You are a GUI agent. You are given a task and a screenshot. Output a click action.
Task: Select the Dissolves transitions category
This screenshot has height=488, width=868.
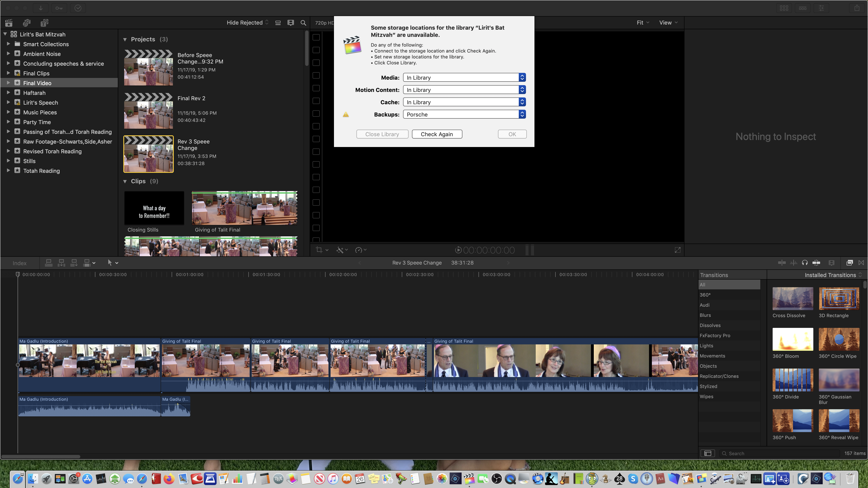tap(710, 325)
